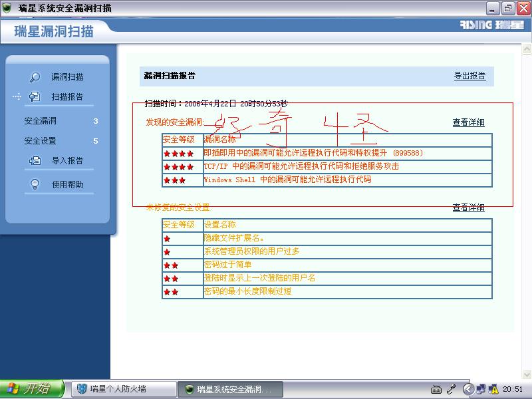Screen dimensions: 532x399
Task: Click the microphone pen icon in the tray
Action: click(452, 389)
